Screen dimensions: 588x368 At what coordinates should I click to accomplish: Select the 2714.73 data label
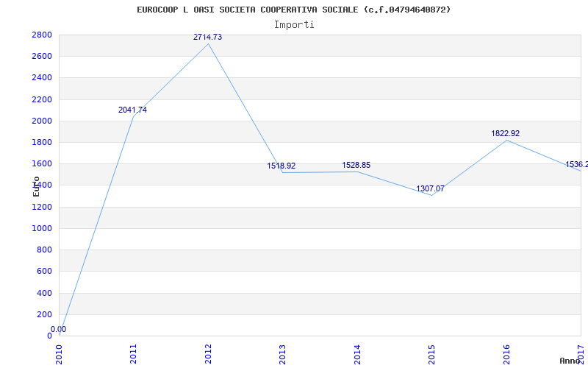pos(208,38)
